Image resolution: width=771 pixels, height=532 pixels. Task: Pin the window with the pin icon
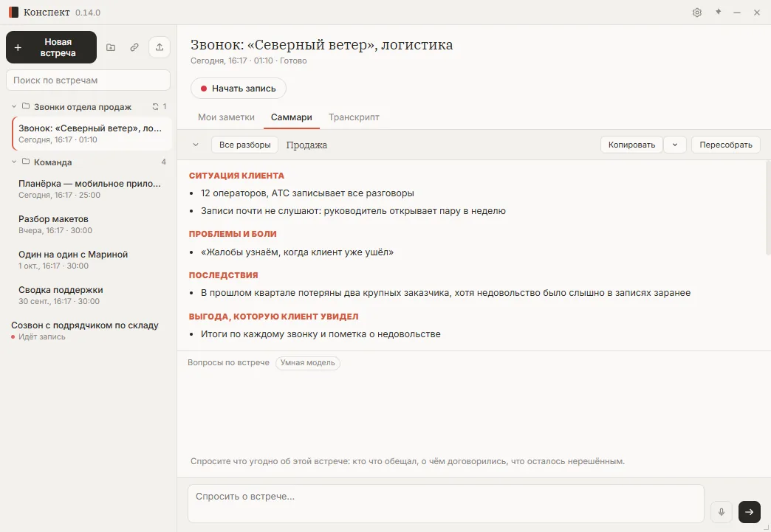click(718, 12)
